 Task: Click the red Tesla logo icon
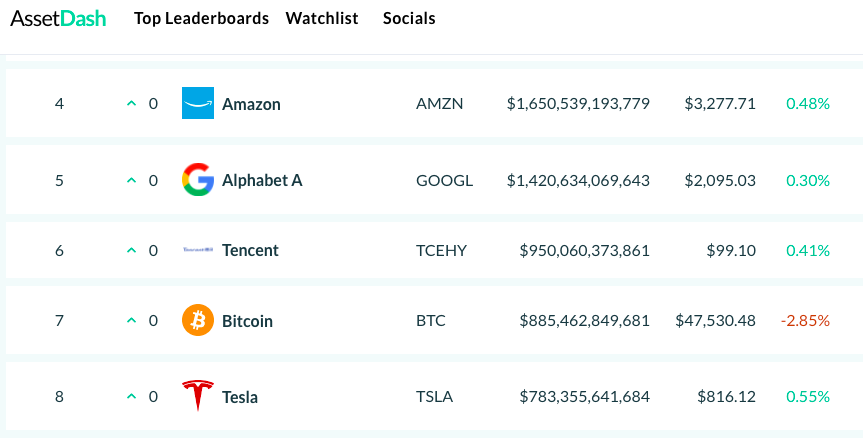pyautogui.click(x=198, y=396)
